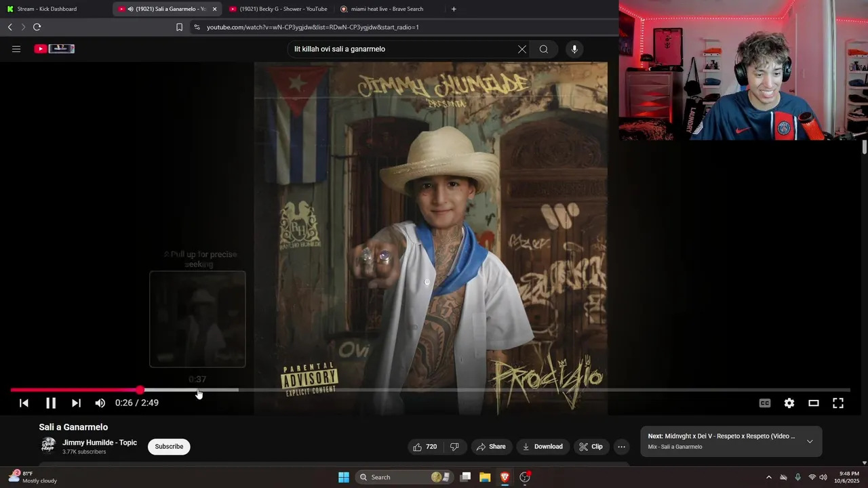The height and width of the screenshot is (488, 868).
Task: Dislike the Sali a Ganarmelo video
Action: 454,447
